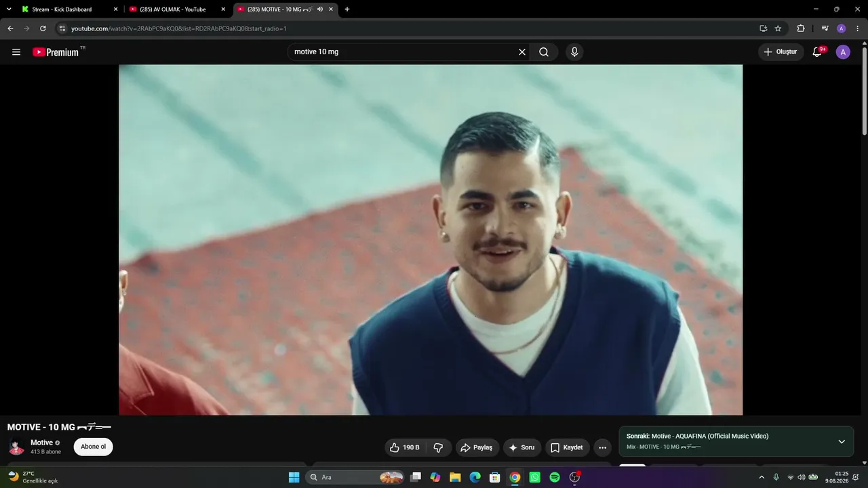Click the Sonraki: Motive - AQUAFINA title
This screenshot has width=868, height=488.
(x=697, y=436)
